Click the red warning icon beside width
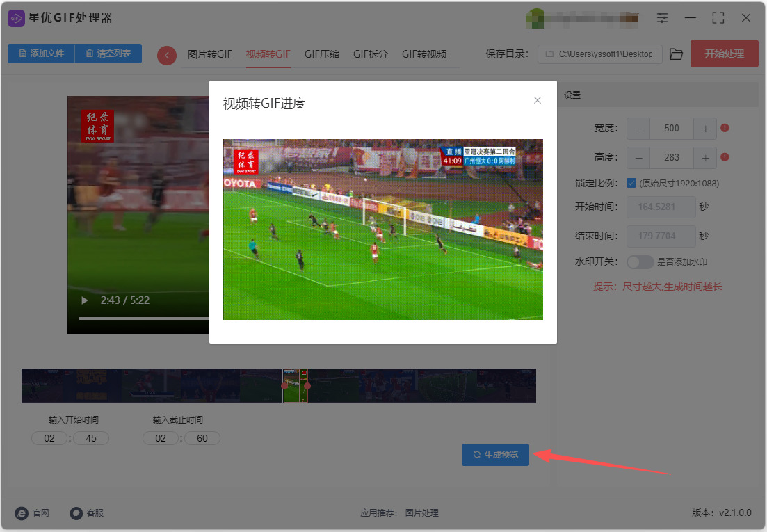The height and width of the screenshot is (532, 767). click(x=725, y=128)
